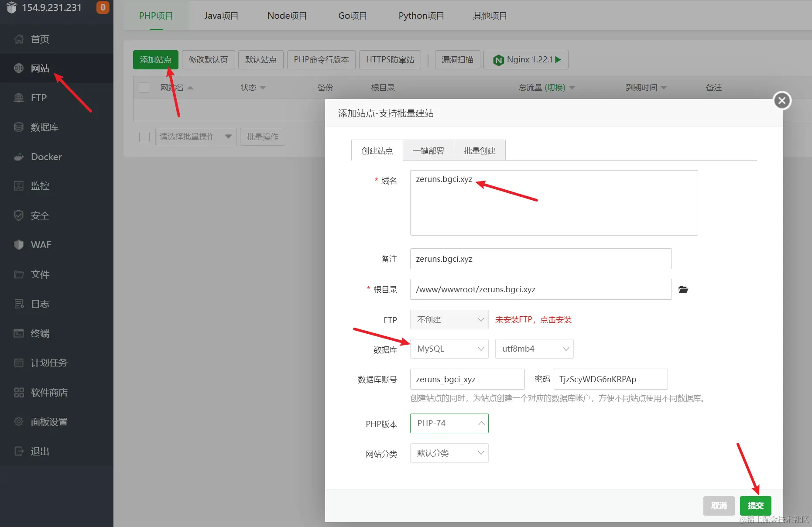The image size is (812, 527).
Task: Click the orange notification badge 0
Action: (103, 7)
